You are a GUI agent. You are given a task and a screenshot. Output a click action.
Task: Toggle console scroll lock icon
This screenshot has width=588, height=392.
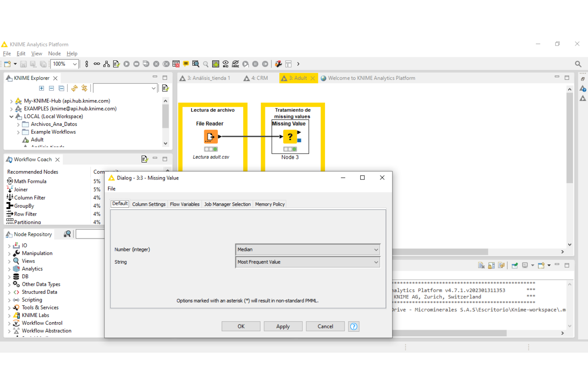click(x=491, y=265)
